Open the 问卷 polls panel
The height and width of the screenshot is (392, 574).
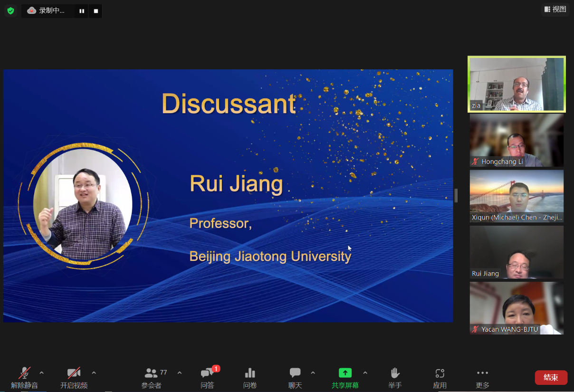coord(250,378)
